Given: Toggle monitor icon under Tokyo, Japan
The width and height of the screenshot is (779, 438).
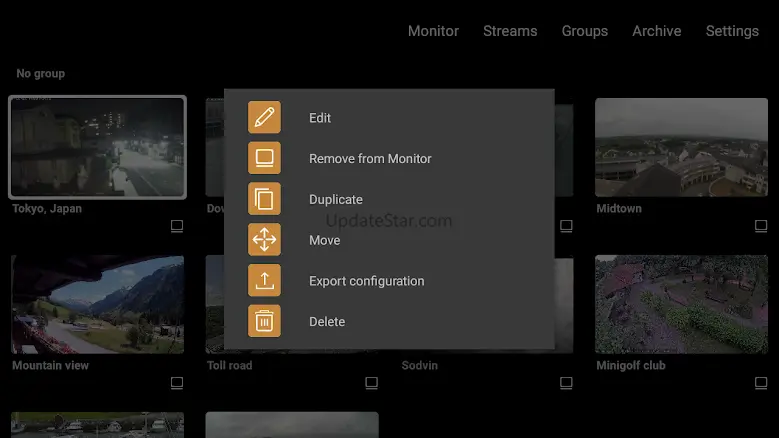Looking at the screenshot, I should click(177, 226).
